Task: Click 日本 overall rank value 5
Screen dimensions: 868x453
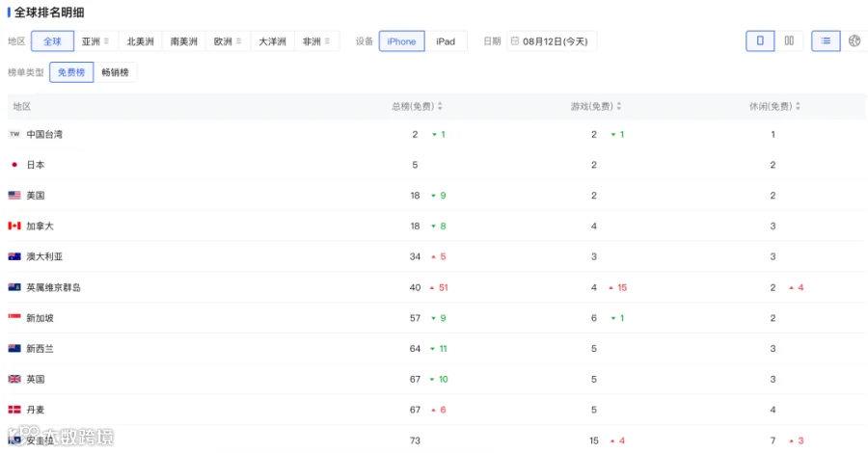Action: [415, 165]
